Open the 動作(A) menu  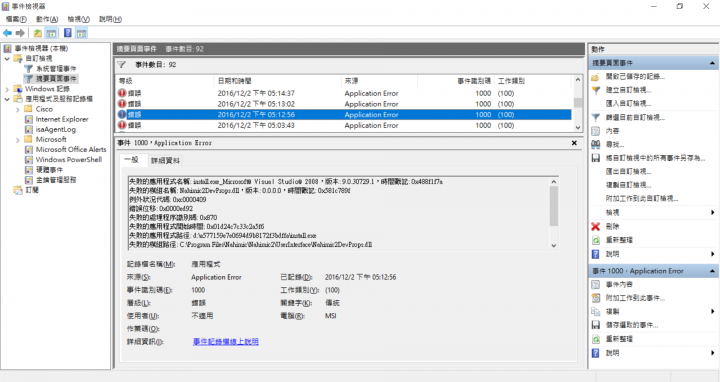[47, 19]
